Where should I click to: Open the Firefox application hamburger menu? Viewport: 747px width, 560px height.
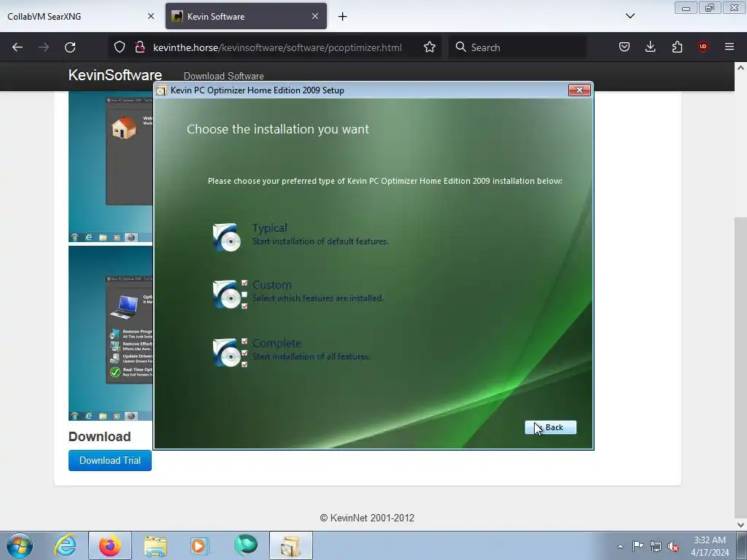pos(729,47)
